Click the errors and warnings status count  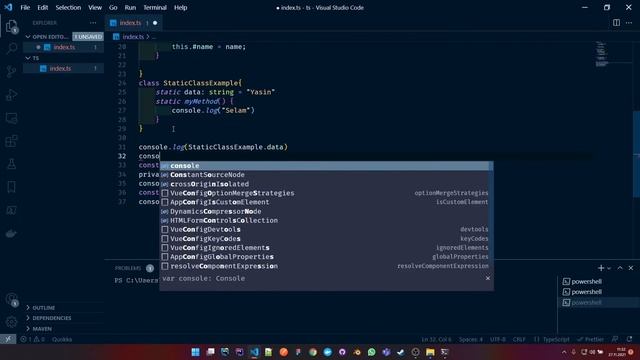pos(34,339)
